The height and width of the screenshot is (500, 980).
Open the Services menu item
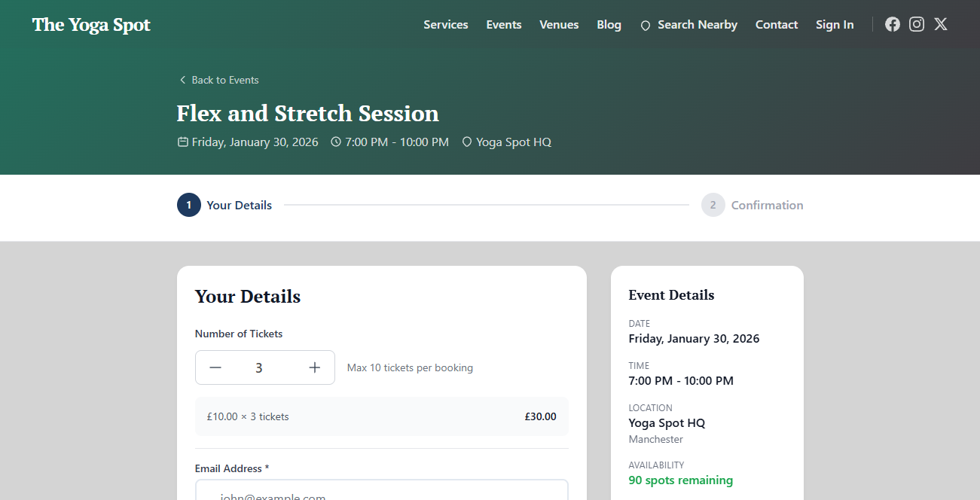[x=446, y=25]
